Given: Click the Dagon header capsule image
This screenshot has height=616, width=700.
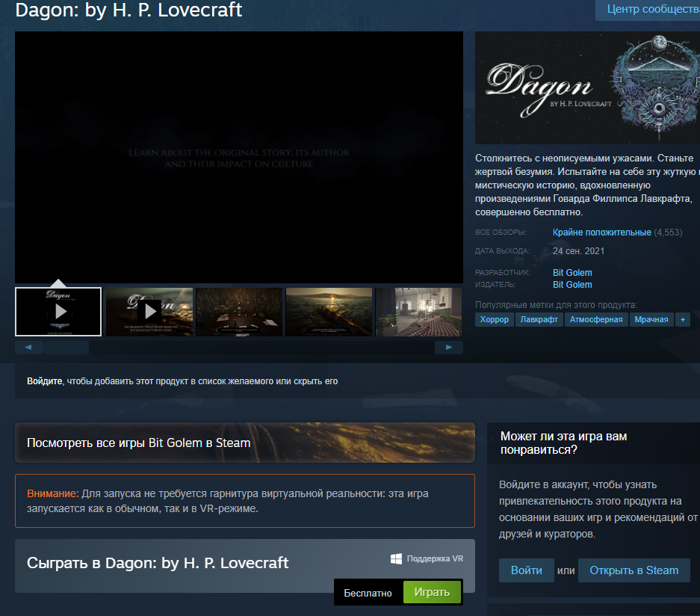Looking at the screenshot, I should tap(587, 87).
